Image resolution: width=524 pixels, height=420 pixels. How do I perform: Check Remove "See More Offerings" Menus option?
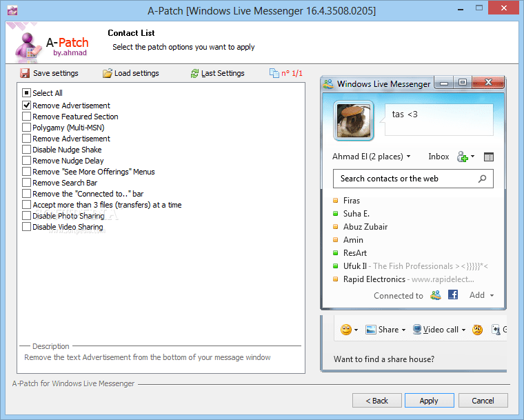click(x=27, y=172)
